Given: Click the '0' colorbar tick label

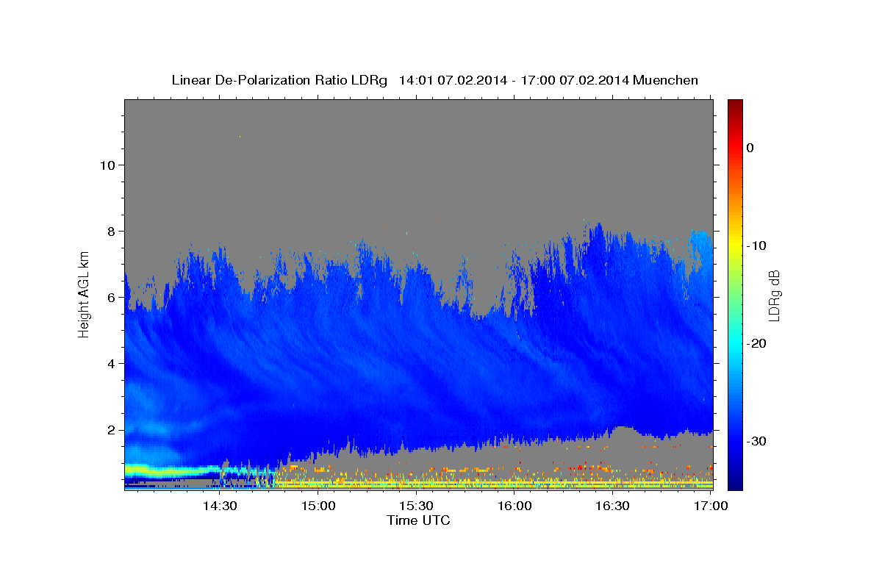Looking at the screenshot, I should [750, 148].
